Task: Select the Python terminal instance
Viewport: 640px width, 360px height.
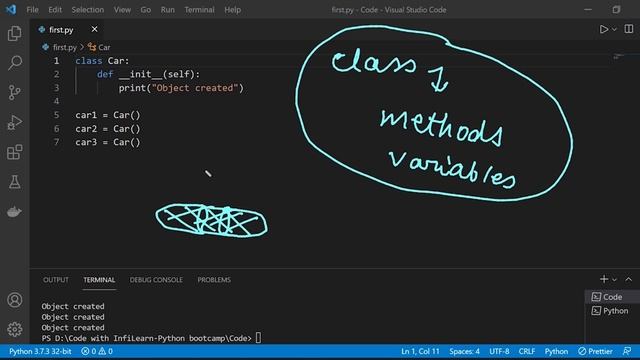Action: pos(612,311)
